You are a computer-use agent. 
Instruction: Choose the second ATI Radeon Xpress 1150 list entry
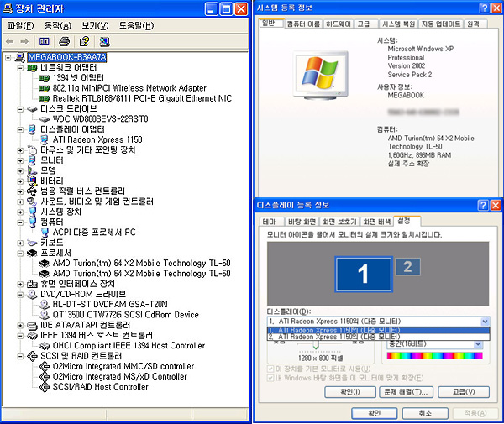378,337
